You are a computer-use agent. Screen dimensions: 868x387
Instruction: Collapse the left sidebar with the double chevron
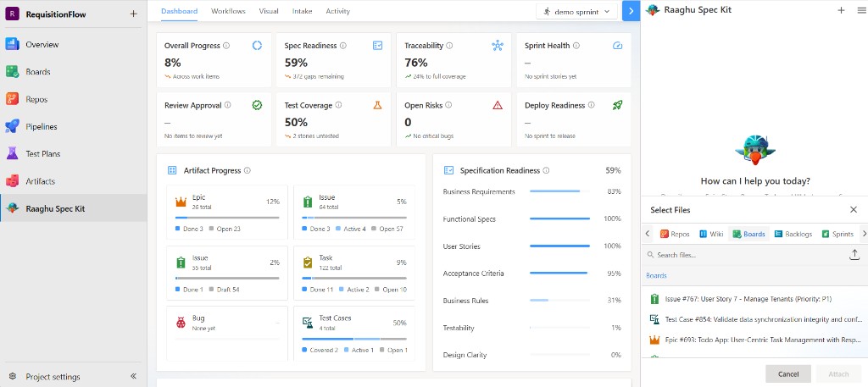click(x=133, y=377)
